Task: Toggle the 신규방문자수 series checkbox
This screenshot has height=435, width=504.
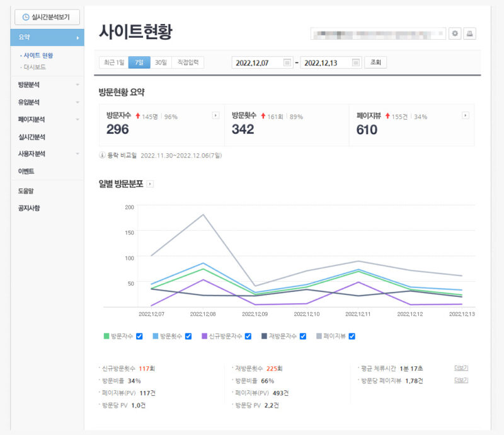Action: [248, 336]
